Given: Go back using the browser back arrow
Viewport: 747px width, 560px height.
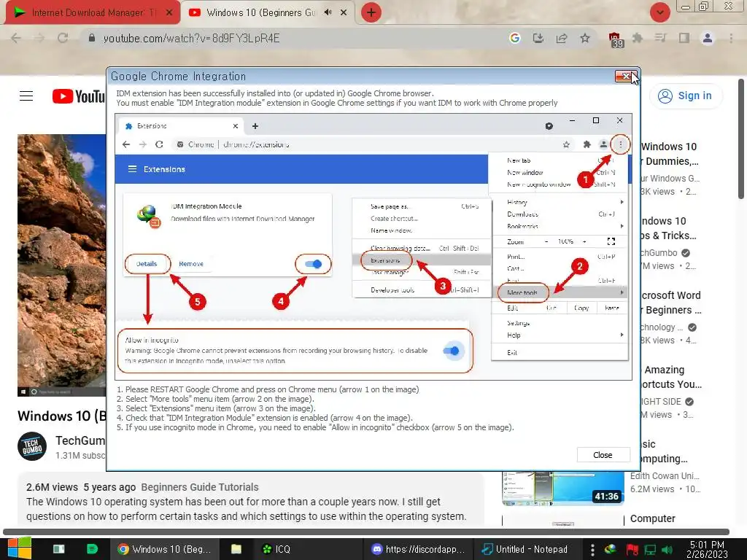Looking at the screenshot, I should click(x=16, y=39).
